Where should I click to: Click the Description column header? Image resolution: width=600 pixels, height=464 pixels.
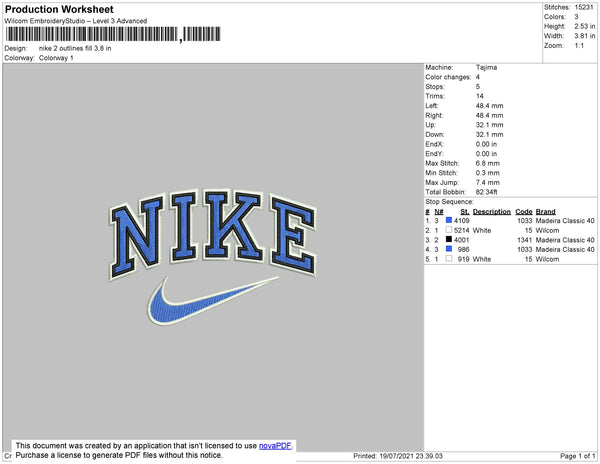(x=492, y=212)
